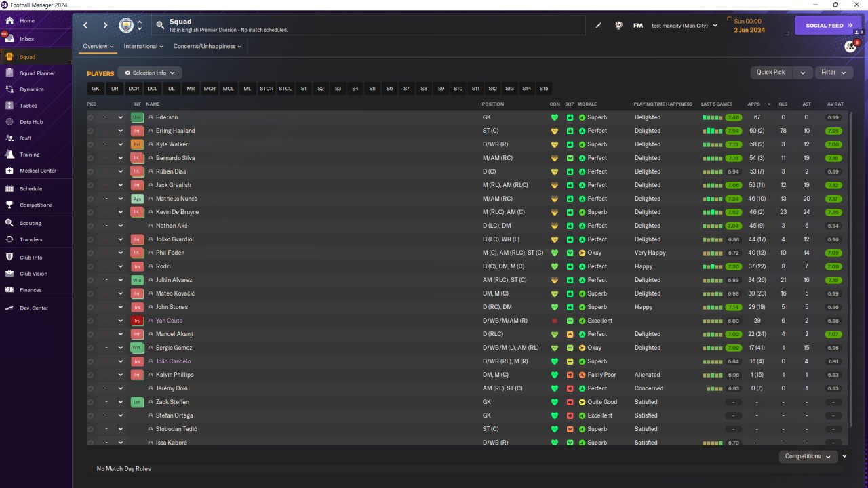The image size is (868, 488).
Task: Open the Concerns/Unhappiness tab menu
Action: [x=208, y=47]
